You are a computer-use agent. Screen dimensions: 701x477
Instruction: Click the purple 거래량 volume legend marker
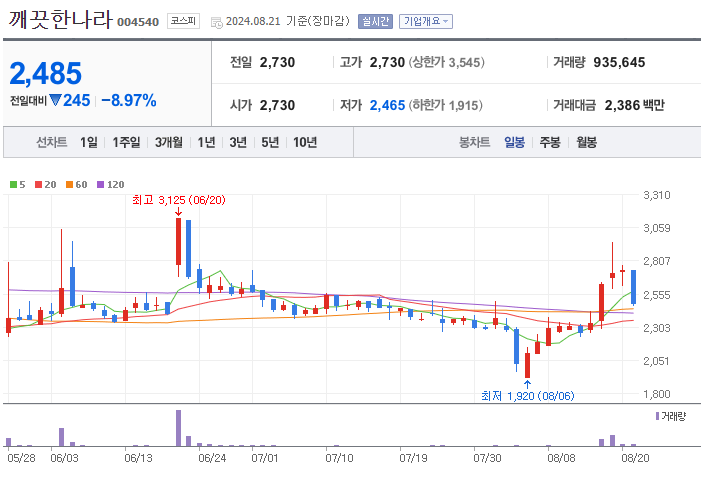(x=657, y=416)
